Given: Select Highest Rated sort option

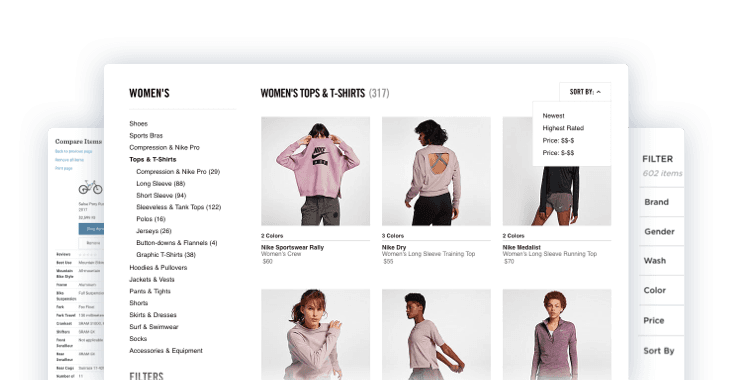Looking at the screenshot, I should tap(563, 128).
